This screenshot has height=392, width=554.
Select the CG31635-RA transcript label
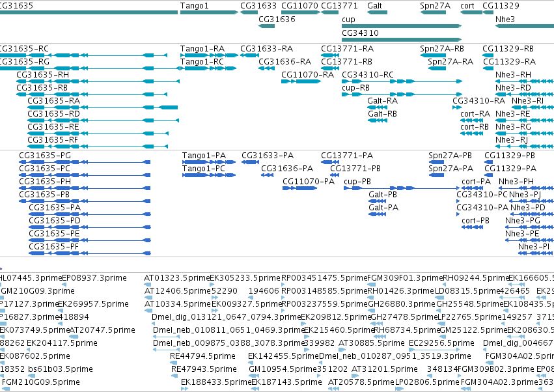pos(53,101)
